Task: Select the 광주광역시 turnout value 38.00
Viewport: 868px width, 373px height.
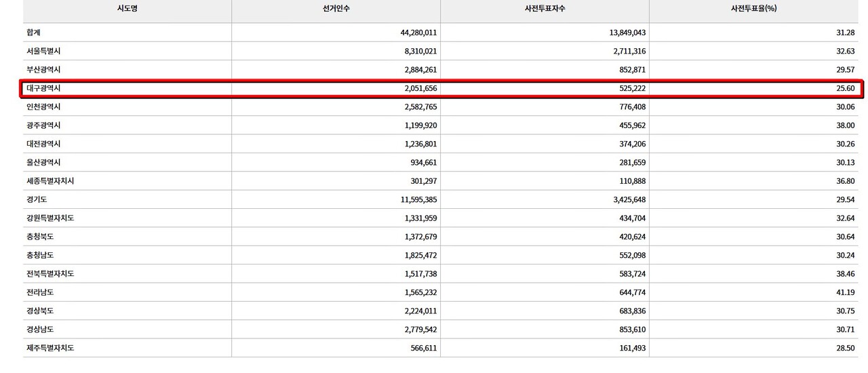Action: pyautogui.click(x=844, y=125)
